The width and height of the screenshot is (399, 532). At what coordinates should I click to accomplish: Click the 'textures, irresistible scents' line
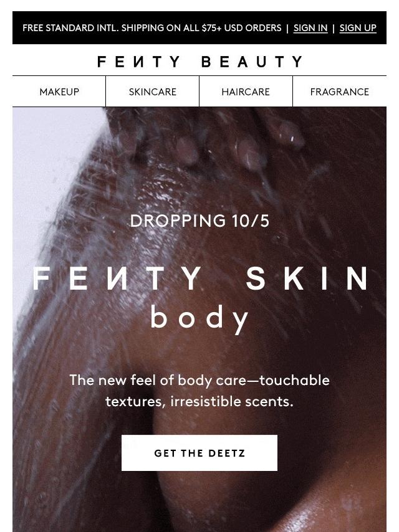[x=199, y=401]
